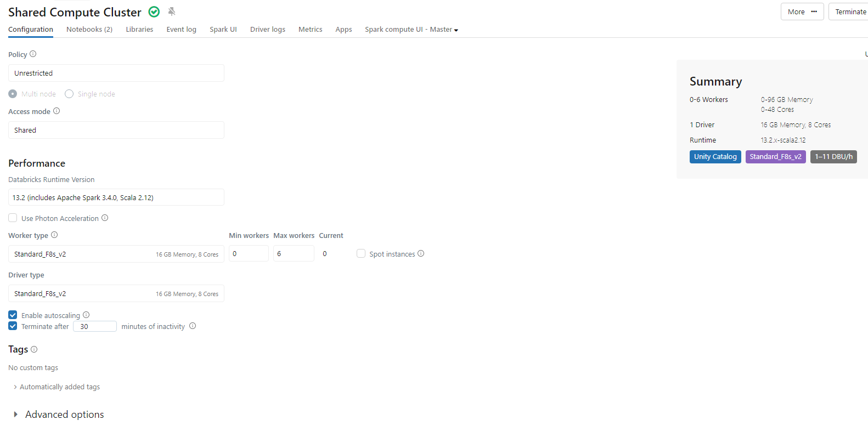Viewport: 868px width, 437px height.
Task: Open the Apps tab
Action: click(x=344, y=30)
